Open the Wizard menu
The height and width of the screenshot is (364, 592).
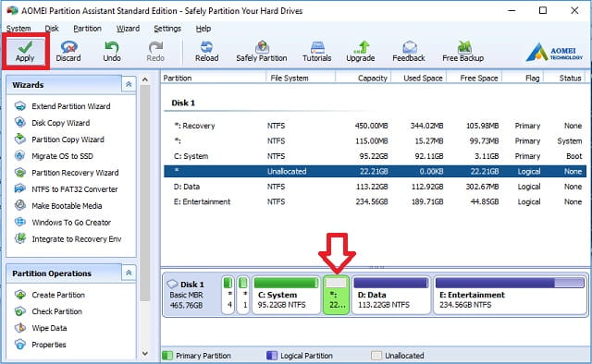point(128,29)
